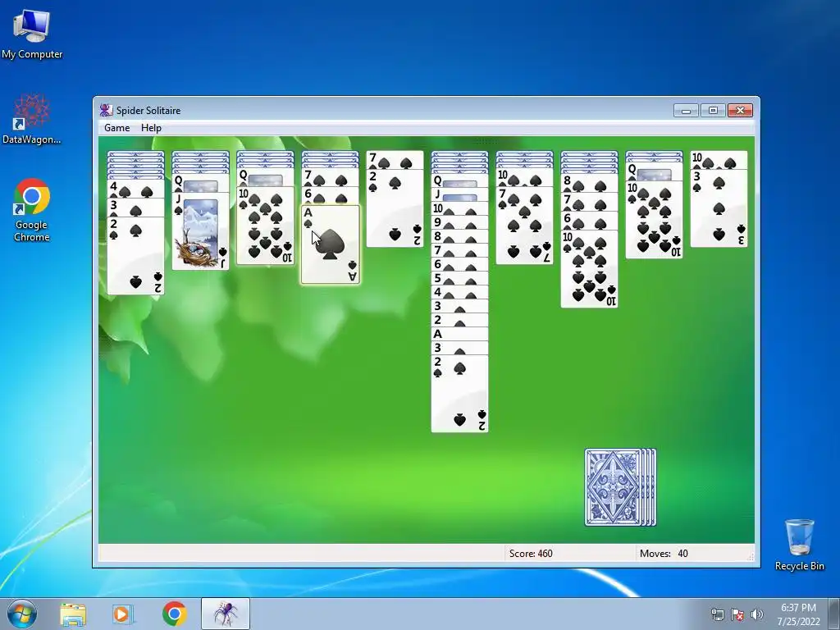Click the taskbar clock showing 6:37 PM

tap(798, 614)
